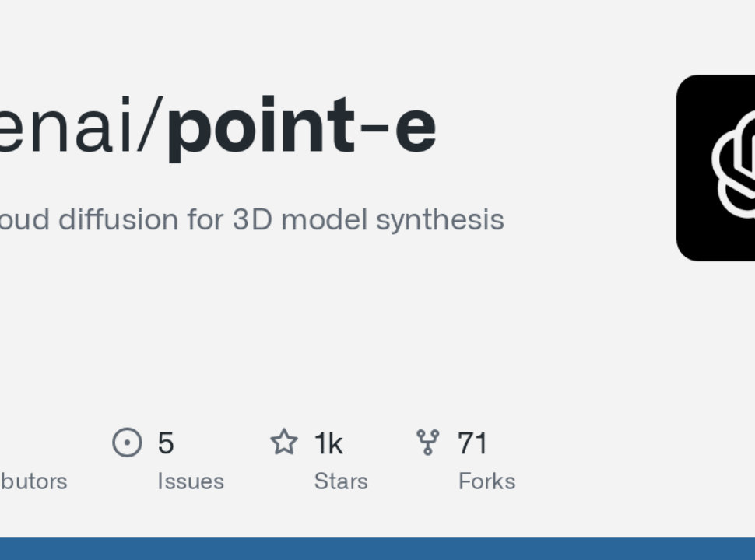Open the Stars label
The image size is (755, 560).
(x=341, y=481)
